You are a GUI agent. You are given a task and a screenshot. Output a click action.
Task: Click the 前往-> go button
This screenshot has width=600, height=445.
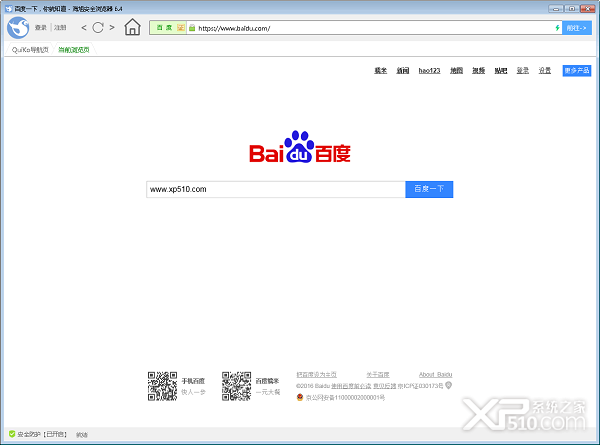577,28
